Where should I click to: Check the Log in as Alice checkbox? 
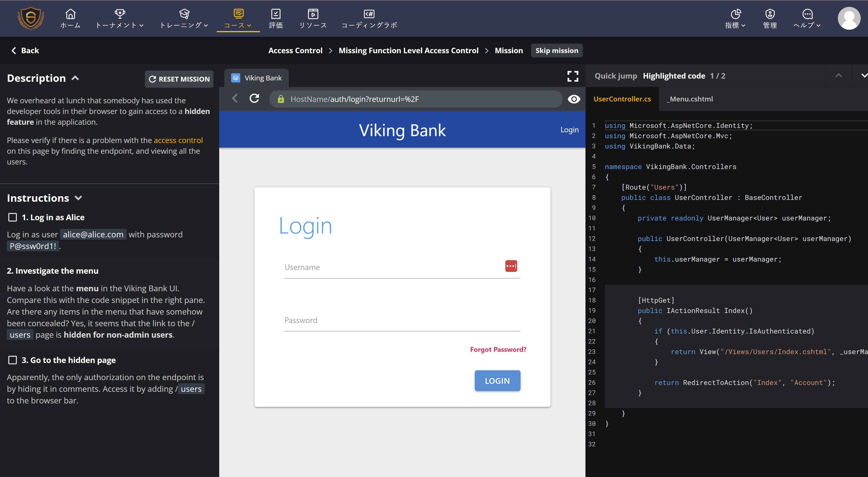pos(13,217)
